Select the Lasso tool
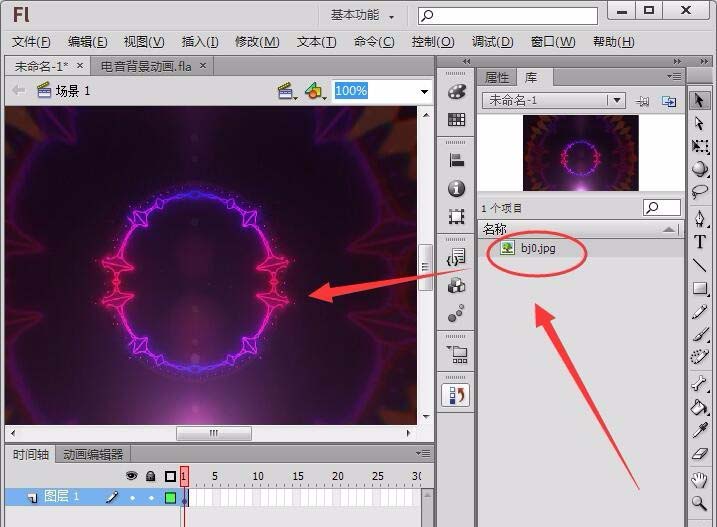717x527 pixels. pos(700,192)
